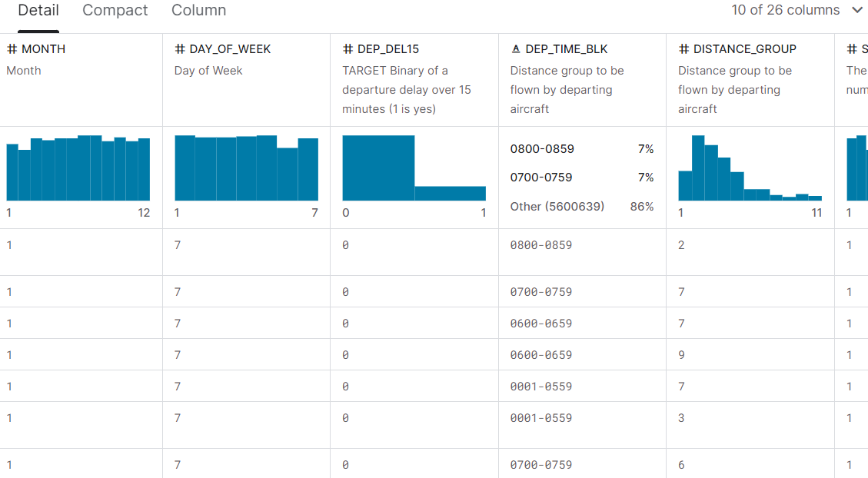The height and width of the screenshot is (478, 868).
Task: Click the hash icon beside DISTANCE_GROUP
Action: [684, 49]
